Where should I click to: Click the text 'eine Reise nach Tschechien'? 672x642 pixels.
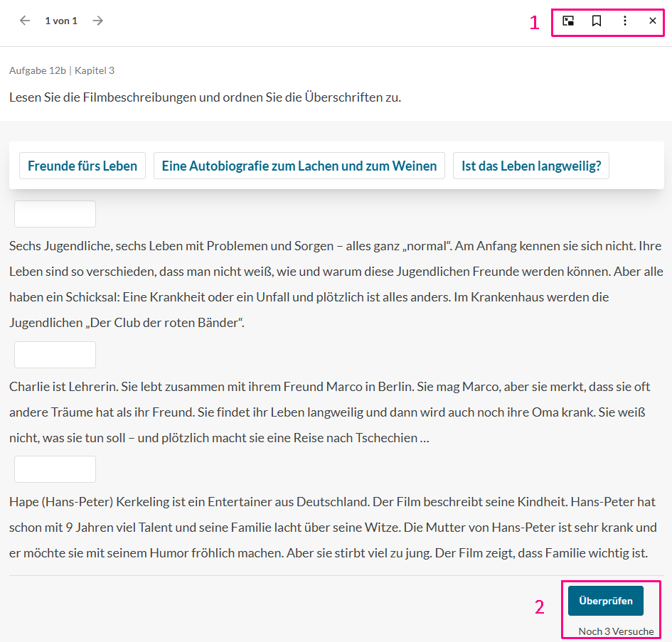click(342, 438)
